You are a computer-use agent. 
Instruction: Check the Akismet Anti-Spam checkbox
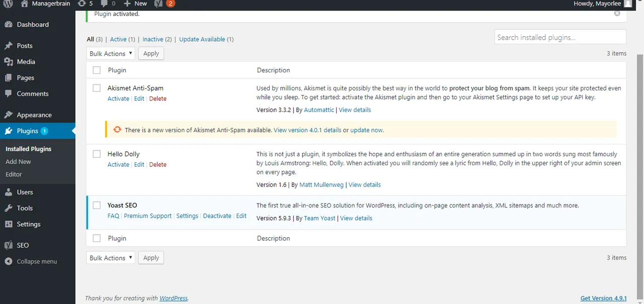point(97,88)
